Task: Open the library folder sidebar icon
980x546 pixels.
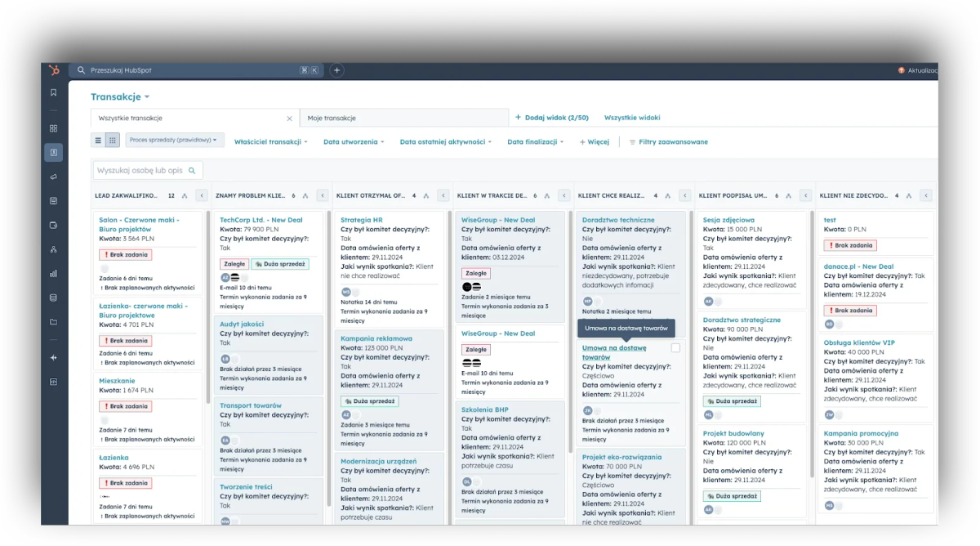Action: (54, 322)
